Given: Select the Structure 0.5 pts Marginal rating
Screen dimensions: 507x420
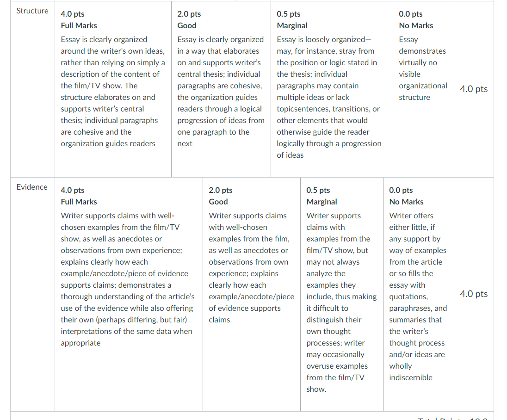Looking at the screenshot, I should coord(332,89).
